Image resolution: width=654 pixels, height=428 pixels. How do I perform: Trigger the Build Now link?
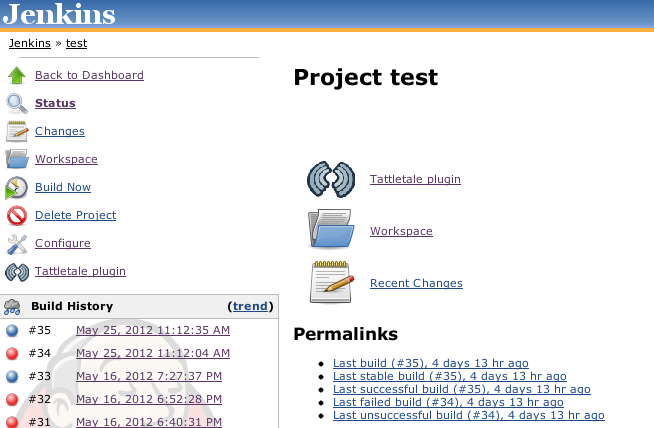point(63,187)
